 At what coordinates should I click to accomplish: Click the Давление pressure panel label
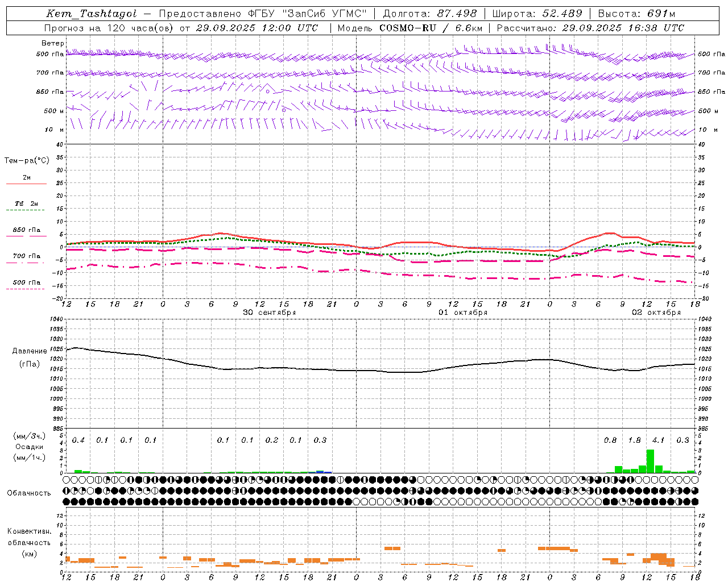pos(30,351)
